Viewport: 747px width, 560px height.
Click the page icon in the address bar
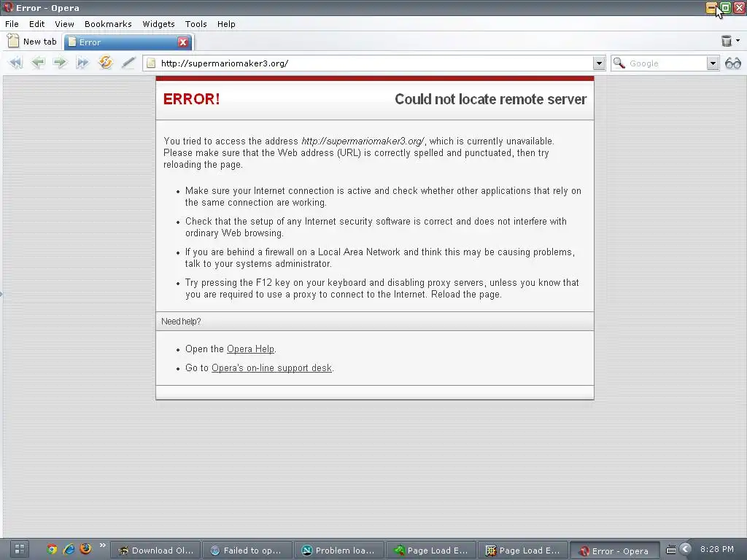[151, 63]
